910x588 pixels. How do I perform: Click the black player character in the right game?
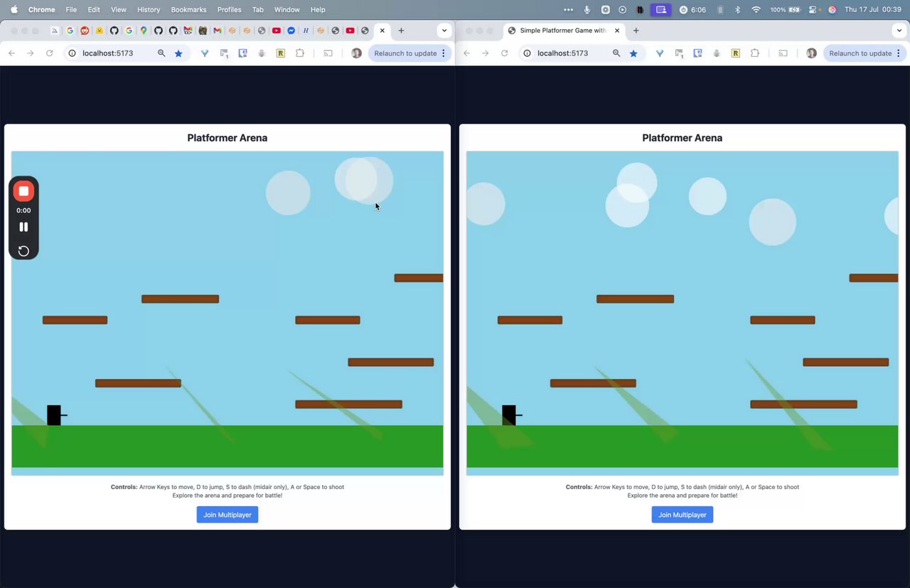click(x=509, y=415)
